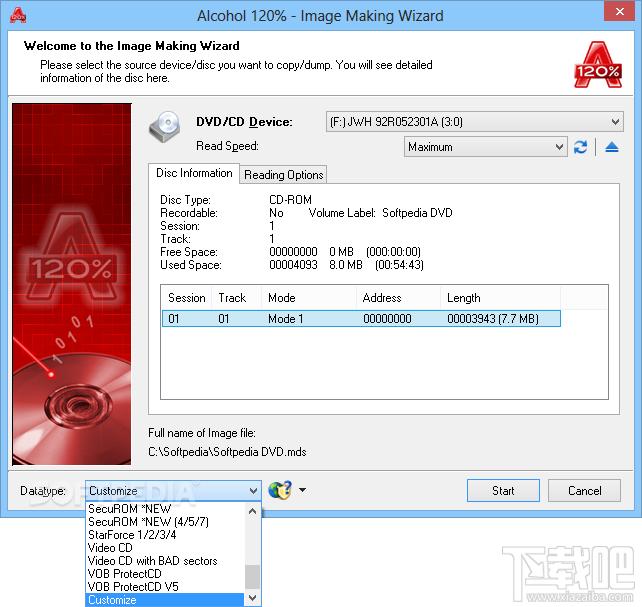Open the Read Speed Maximum dropdown
This screenshot has width=642, height=607.
[x=486, y=147]
